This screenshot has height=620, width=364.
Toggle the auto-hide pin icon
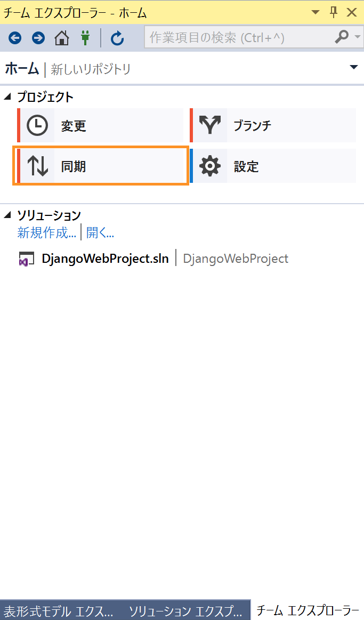pyautogui.click(x=334, y=12)
